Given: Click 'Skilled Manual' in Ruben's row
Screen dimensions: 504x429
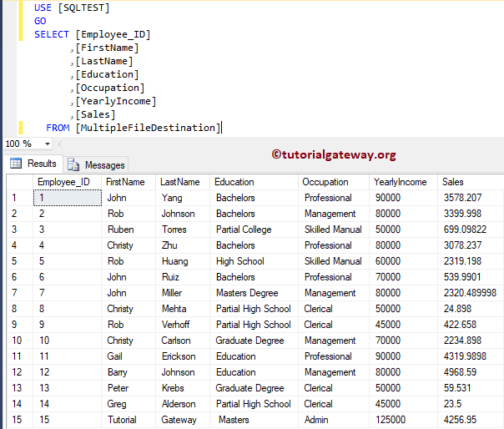Looking at the screenshot, I should pyautogui.click(x=333, y=230).
